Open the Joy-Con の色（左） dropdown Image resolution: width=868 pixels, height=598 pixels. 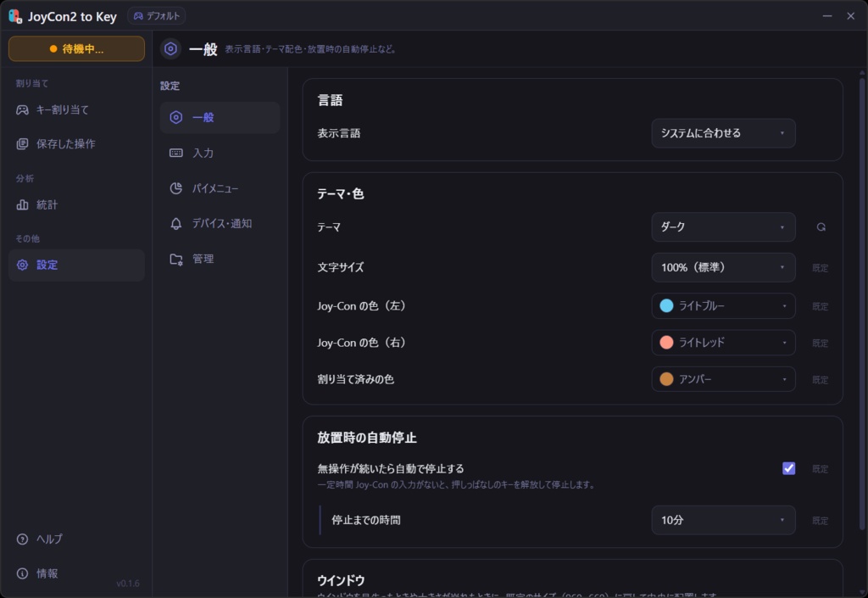pyautogui.click(x=723, y=305)
